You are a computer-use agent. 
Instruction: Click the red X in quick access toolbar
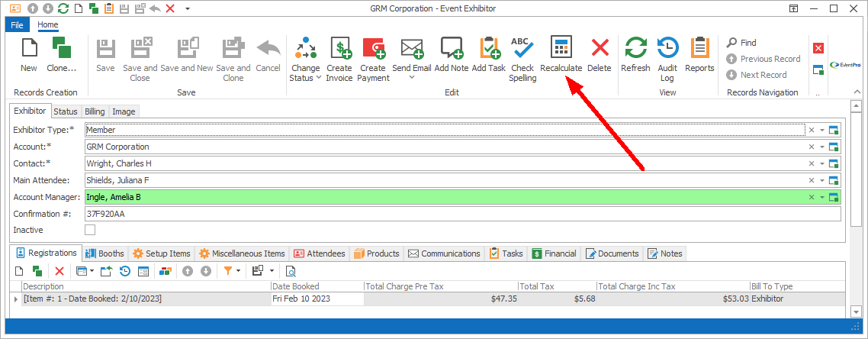170,8
